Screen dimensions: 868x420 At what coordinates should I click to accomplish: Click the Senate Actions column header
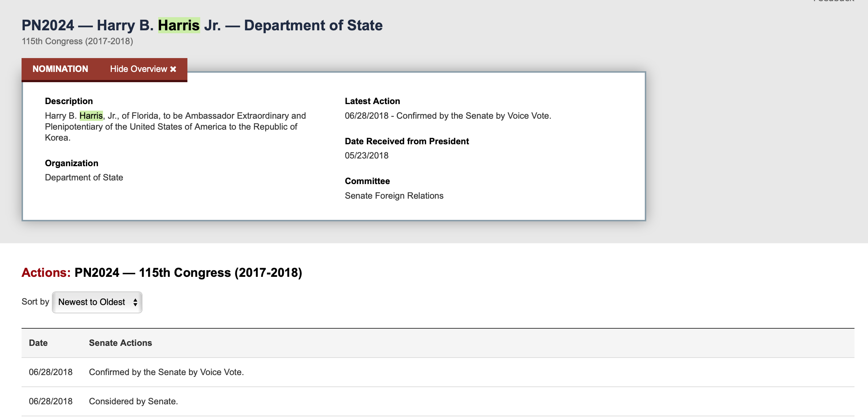pyautogui.click(x=120, y=343)
